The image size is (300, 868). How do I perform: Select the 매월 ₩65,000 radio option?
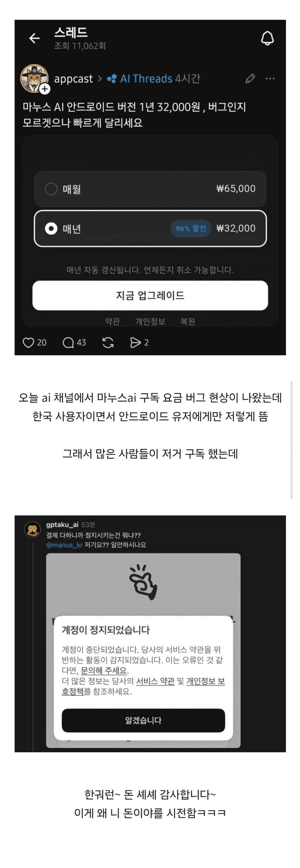tap(150, 189)
